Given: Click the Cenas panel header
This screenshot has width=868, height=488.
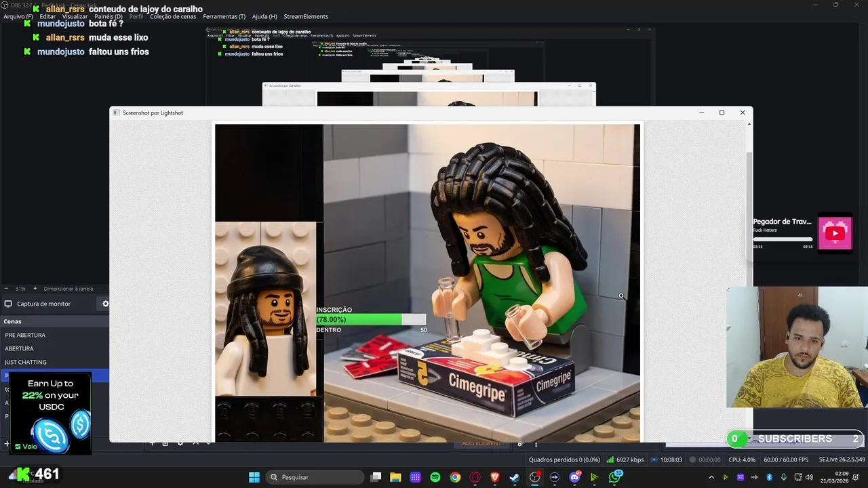Looking at the screenshot, I should (54, 321).
